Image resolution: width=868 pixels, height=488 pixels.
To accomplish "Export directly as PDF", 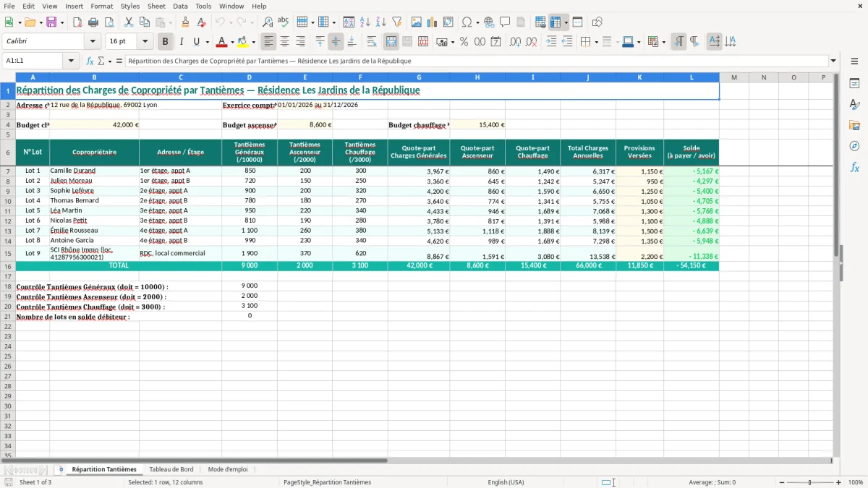I will pos(77,22).
